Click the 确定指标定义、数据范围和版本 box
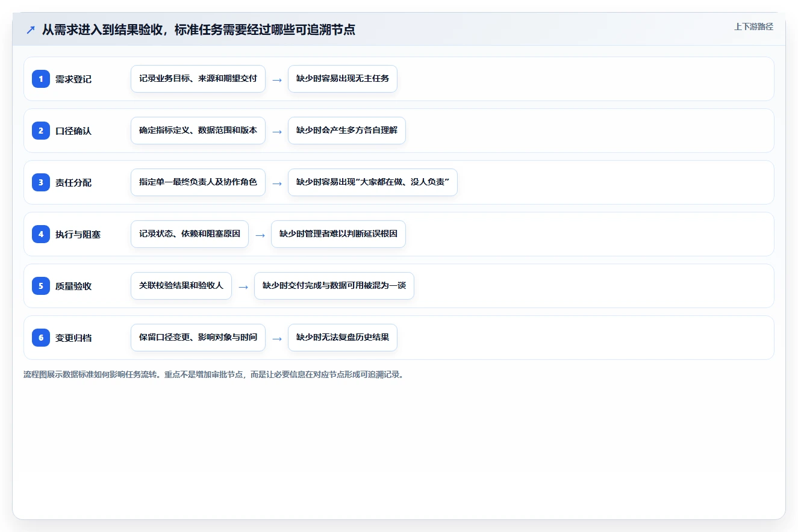Viewport: 798px width, 532px height. click(x=198, y=131)
